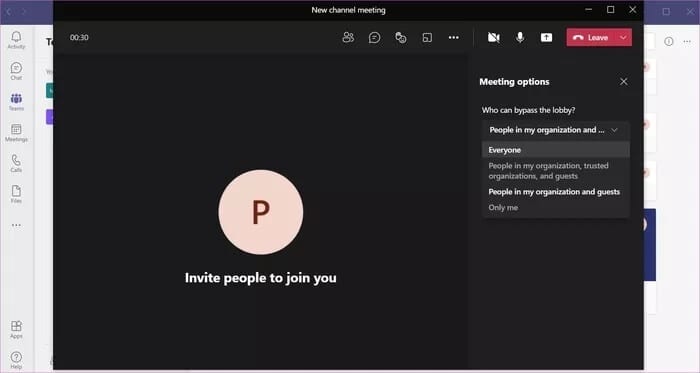Open the participants panel icon
Image resolution: width=700 pixels, height=373 pixels.
348,37
